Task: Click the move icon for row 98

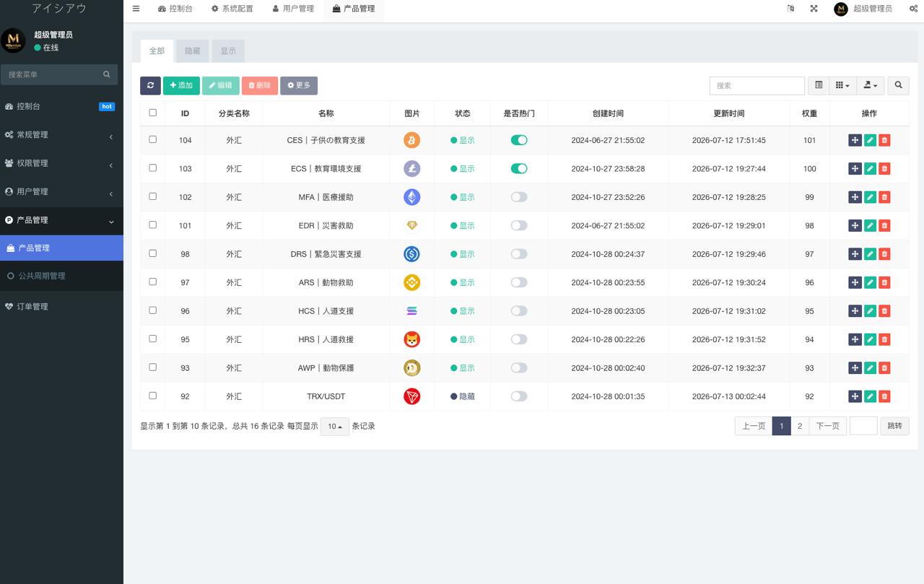Action: pyautogui.click(x=855, y=254)
